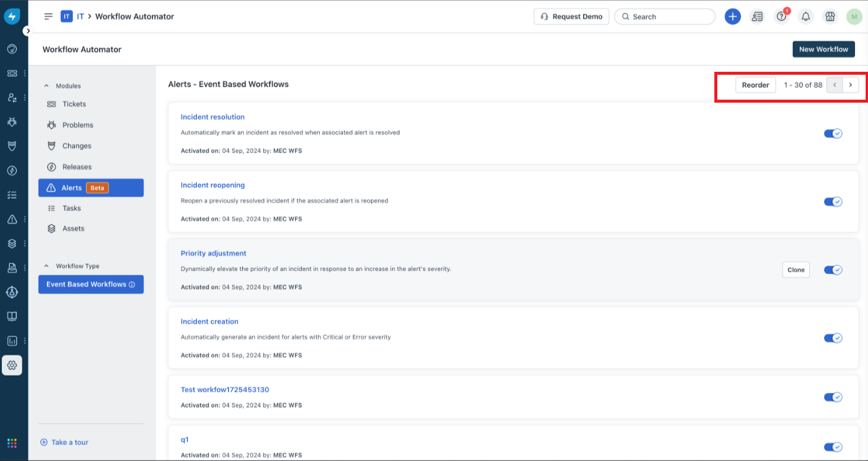Open the contact card icon in header
The image size is (868, 461).
[757, 17]
